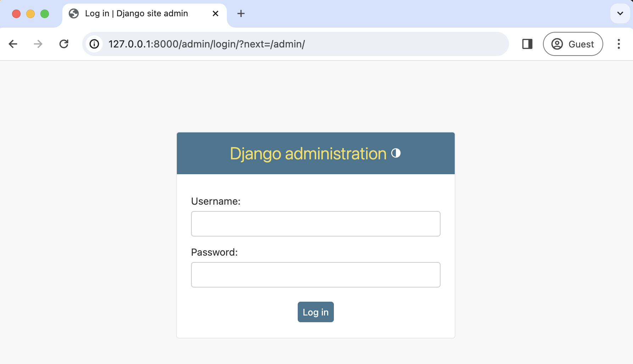The width and height of the screenshot is (633, 364).
Task: Open a new tab with plus icon
Action: pos(241,13)
